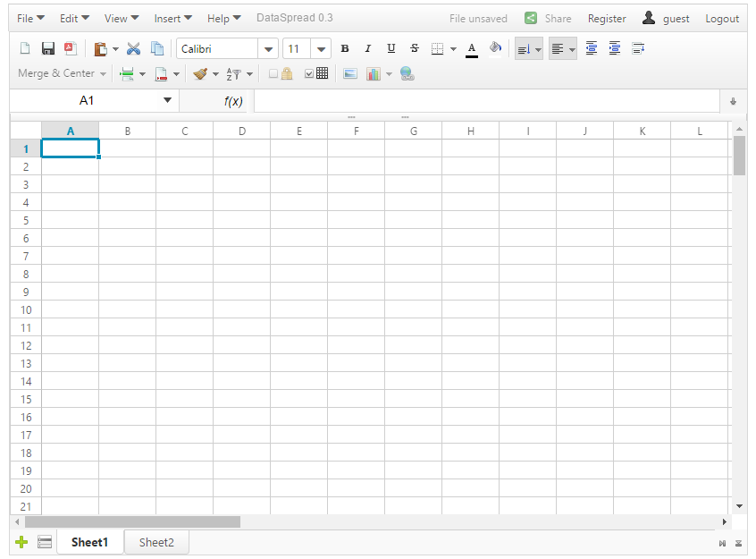Switch to the Sheet2 tab
Image resolution: width=756 pixels, height=559 pixels.
click(156, 542)
